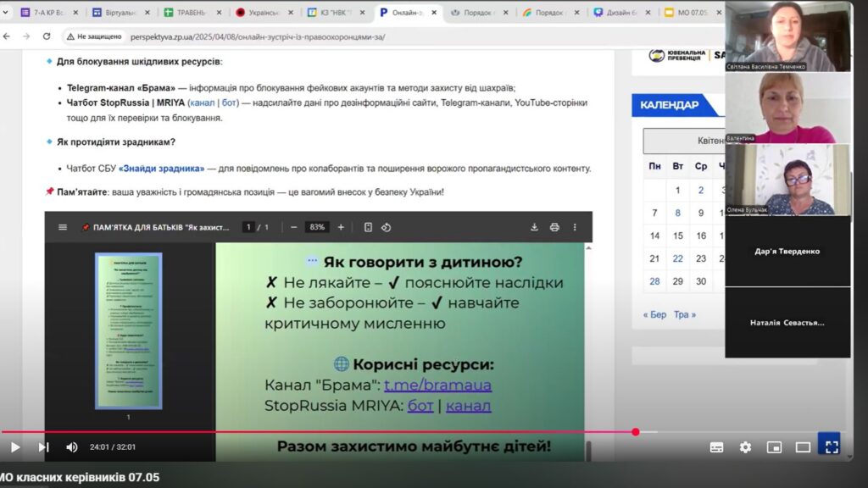Close the 'ТРАВЕНЬ' tab

(x=220, y=12)
